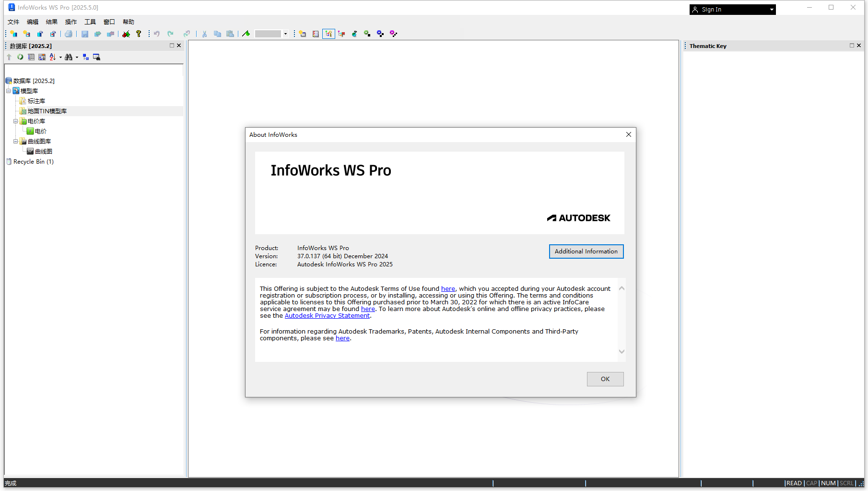Click the highlighted tree window toolbar icon
868x491 pixels.
[328, 34]
